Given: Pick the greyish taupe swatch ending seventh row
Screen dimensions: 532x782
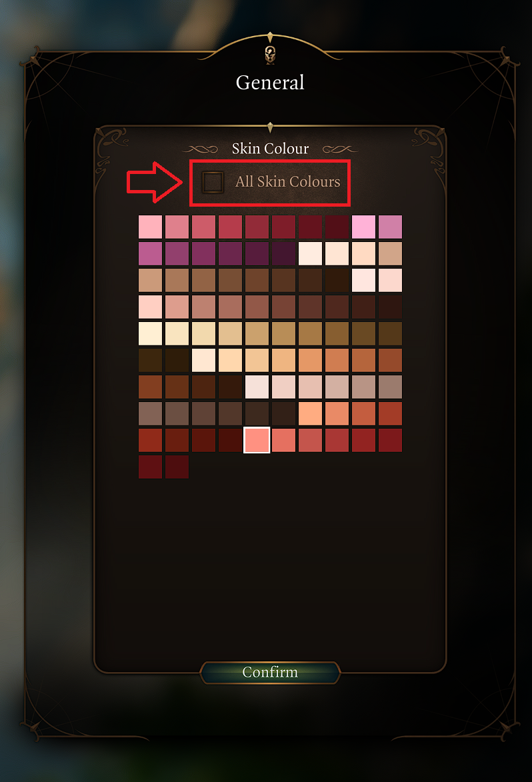Looking at the screenshot, I should [x=391, y=387].
